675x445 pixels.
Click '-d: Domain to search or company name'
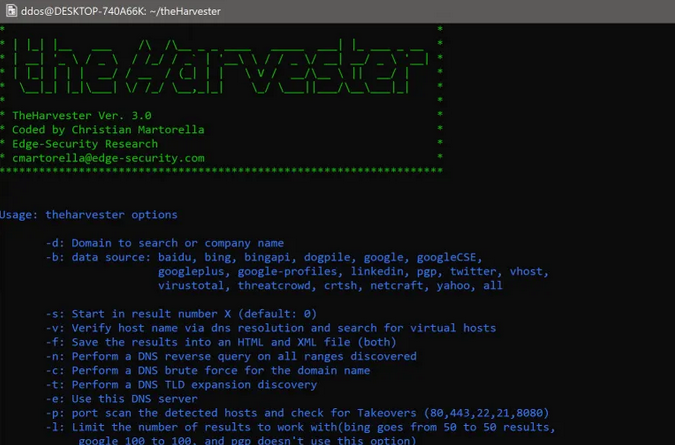click(x=165, y=243)
